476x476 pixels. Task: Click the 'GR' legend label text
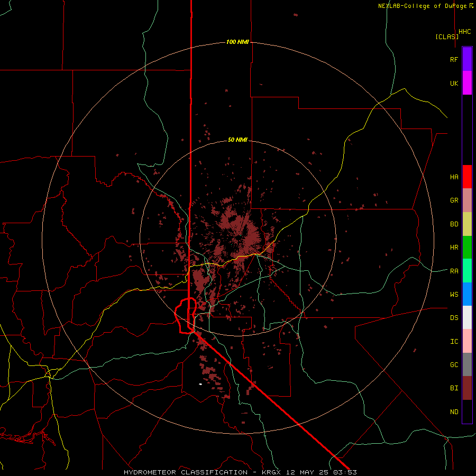[x=454, y=200]
